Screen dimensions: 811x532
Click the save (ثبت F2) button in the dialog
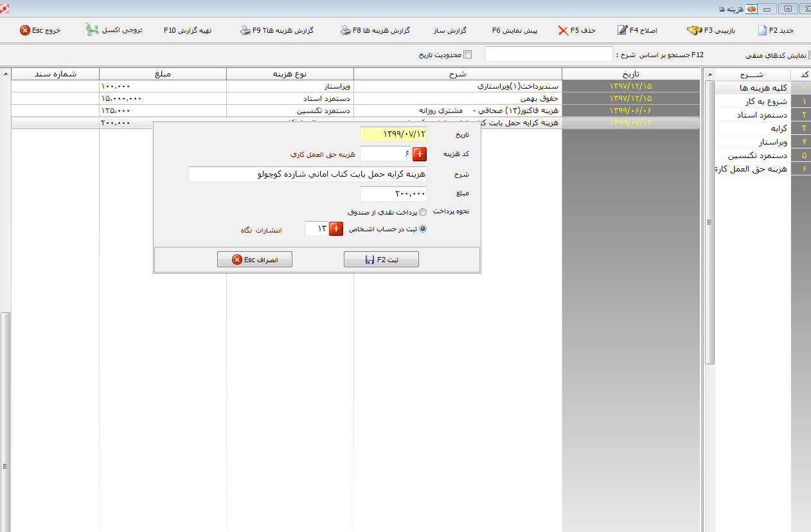pyautogui.click(x=381, y=260)
